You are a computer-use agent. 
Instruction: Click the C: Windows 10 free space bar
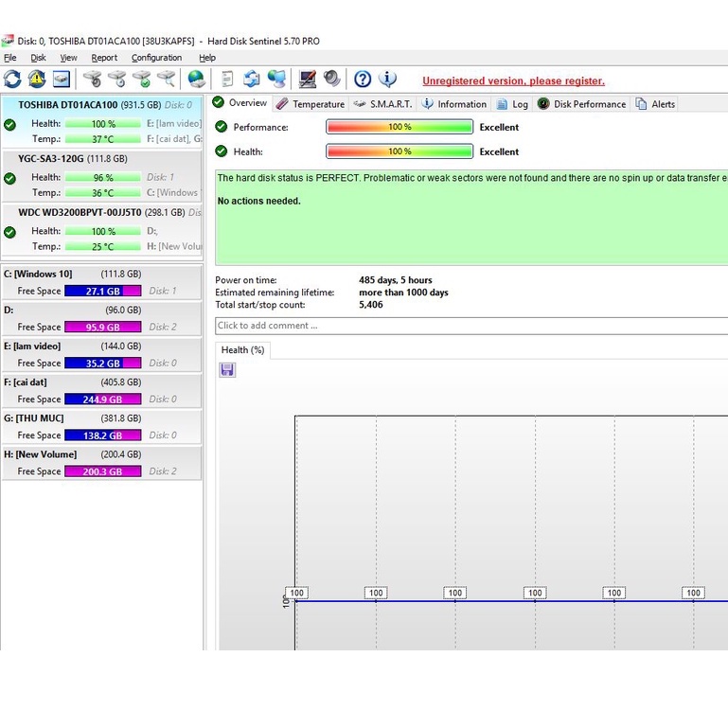[103, 292]
